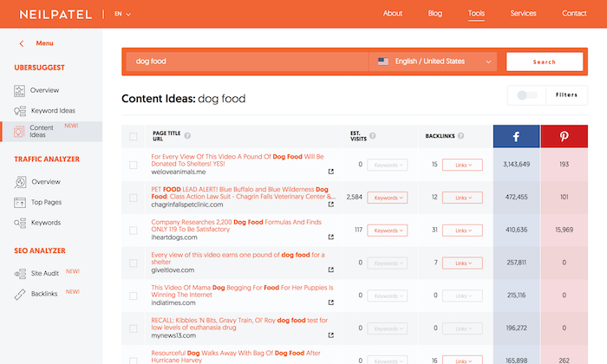Check the box for weloveanimals.me row
This screenshot has height=364, width=607.
pos(133,165)
